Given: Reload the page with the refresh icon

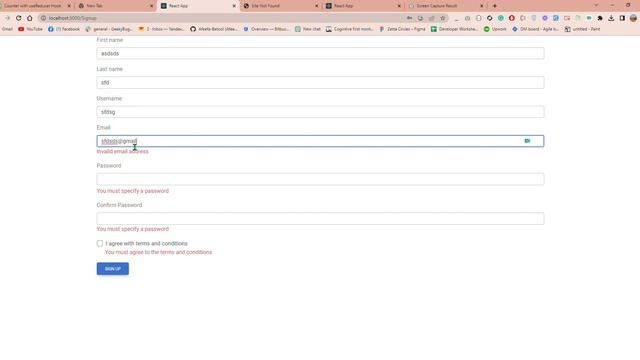Looking at the screenshot, I should (x=18, y=18).
